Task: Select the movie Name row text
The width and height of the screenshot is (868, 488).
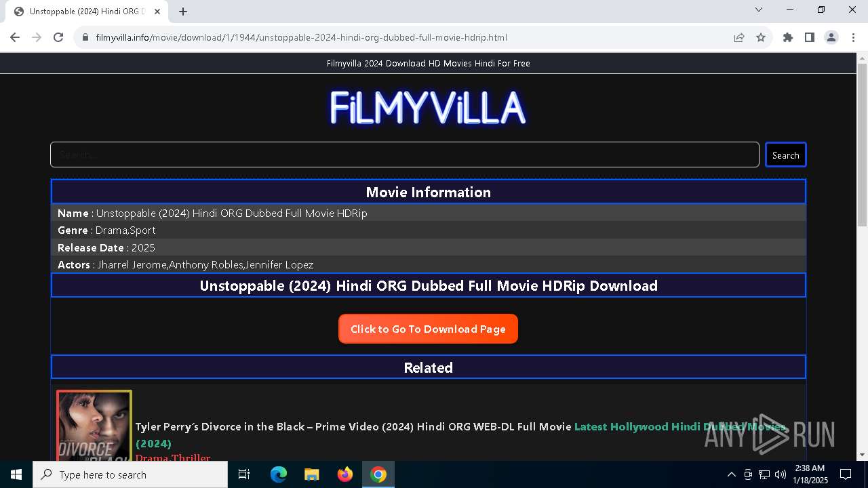Action: (x=212, y=213)
